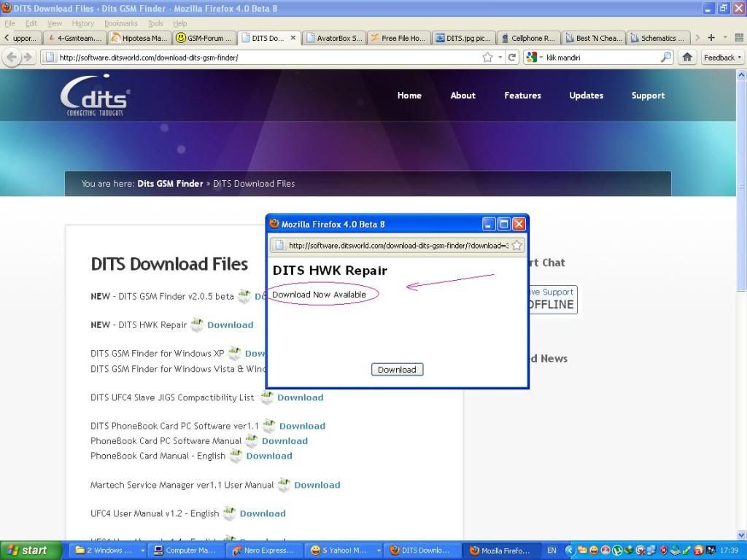Show hidden tray icons with the chevron
The width and height of the screenshot is (747, 560).
click(x=568, y=551)
